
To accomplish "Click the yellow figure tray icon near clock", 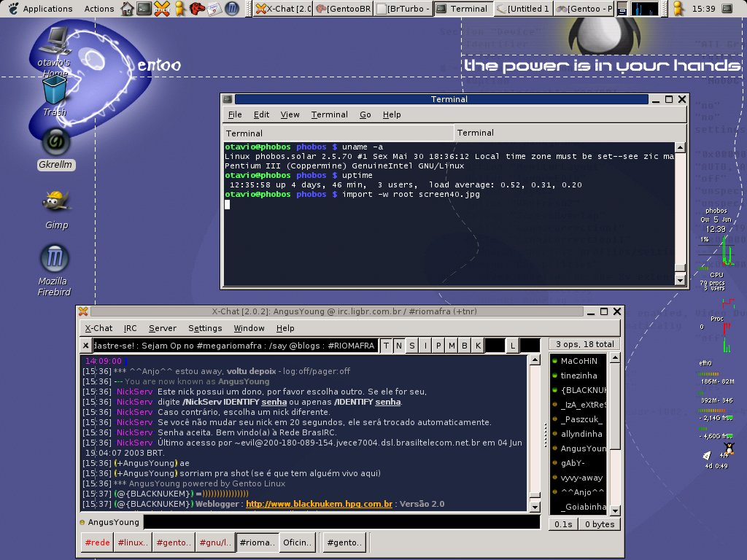I will 678,9.
